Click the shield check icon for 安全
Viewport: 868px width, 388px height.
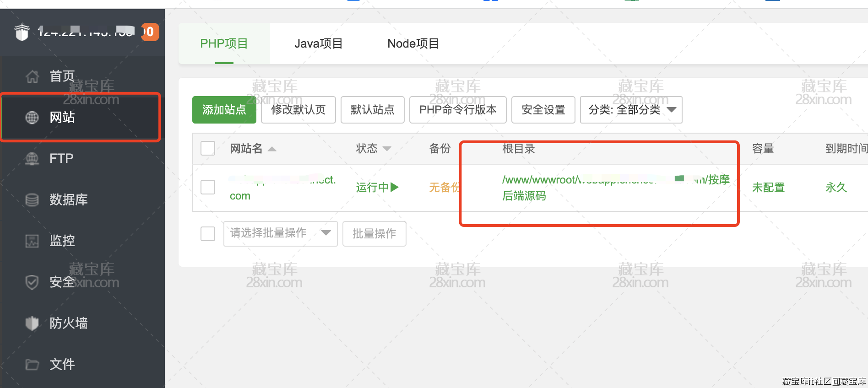click(32, 282)
